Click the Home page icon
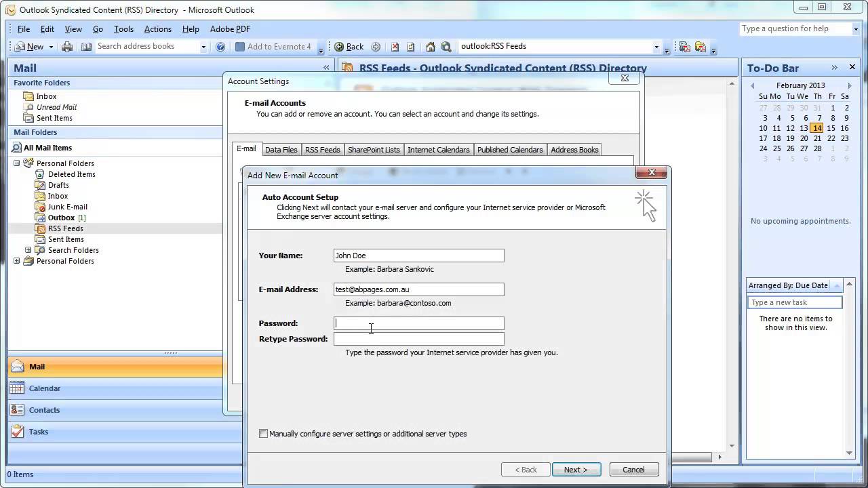 click(x=430, y=47)
